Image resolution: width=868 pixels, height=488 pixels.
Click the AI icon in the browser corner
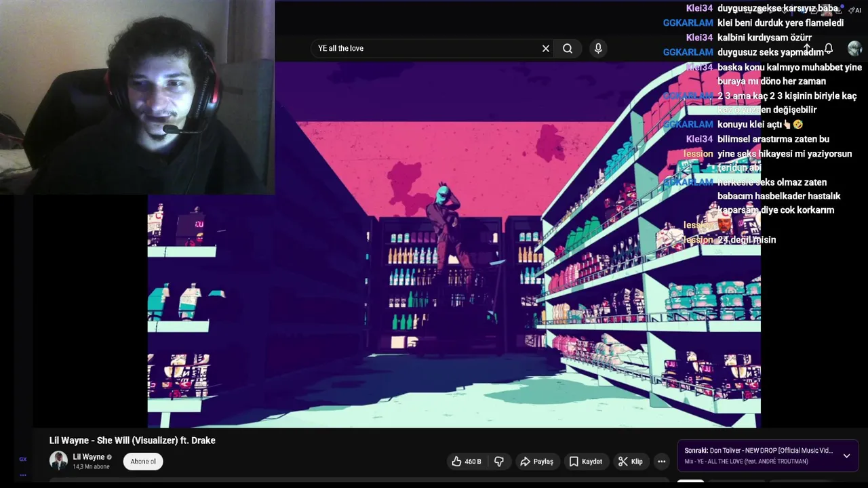point(856,9)
